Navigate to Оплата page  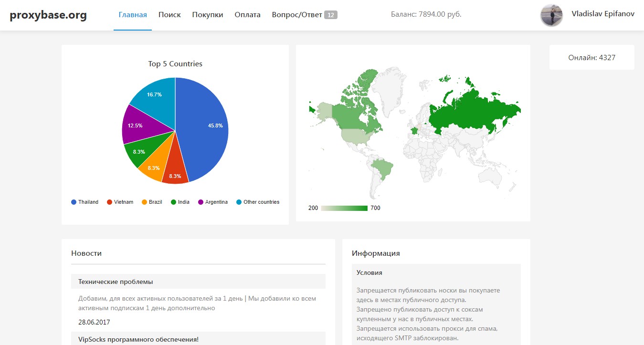[247, 15]
